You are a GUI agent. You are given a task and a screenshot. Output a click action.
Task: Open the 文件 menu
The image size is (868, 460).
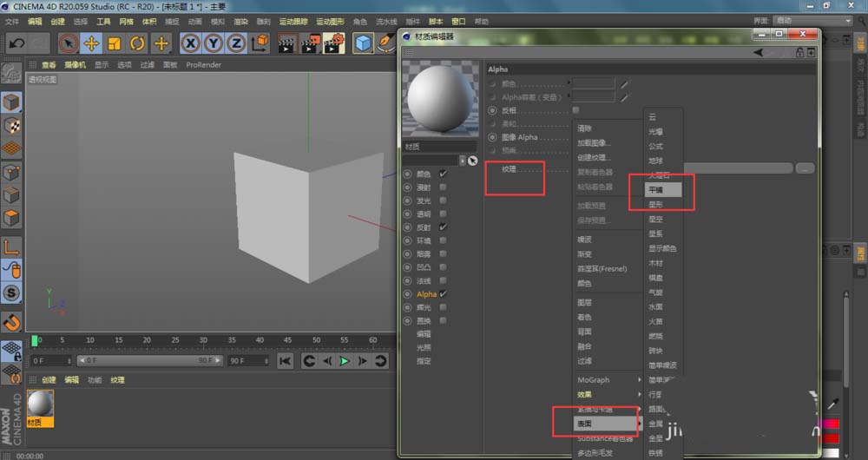(x=12, y=22)
